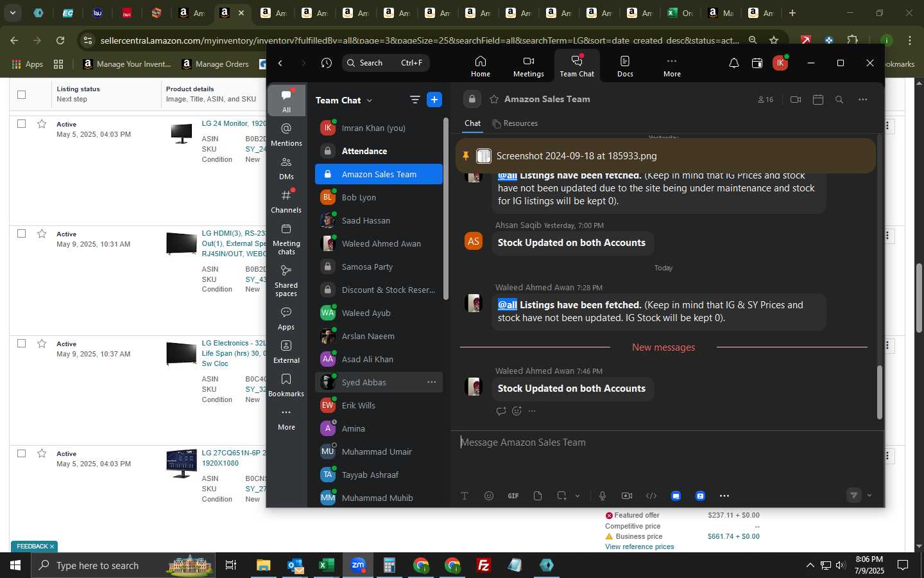Open the Zoom Docs tab
The width and height of the screenshot is (924, 578).
(625, 66)
